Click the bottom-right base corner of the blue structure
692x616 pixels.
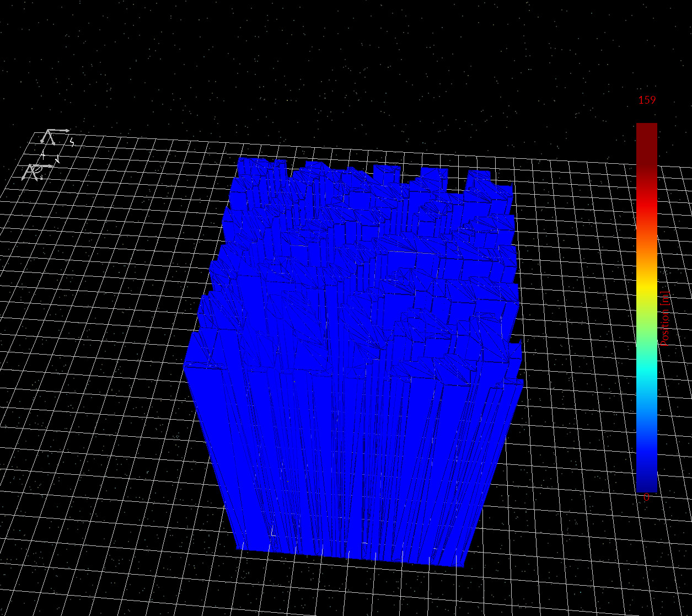pos(462,565)
